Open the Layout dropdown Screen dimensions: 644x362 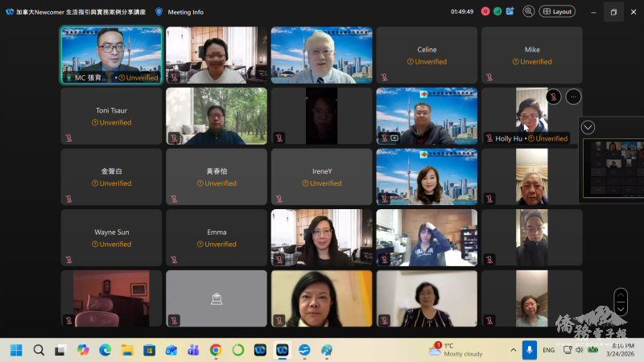[x=557, y=11]
